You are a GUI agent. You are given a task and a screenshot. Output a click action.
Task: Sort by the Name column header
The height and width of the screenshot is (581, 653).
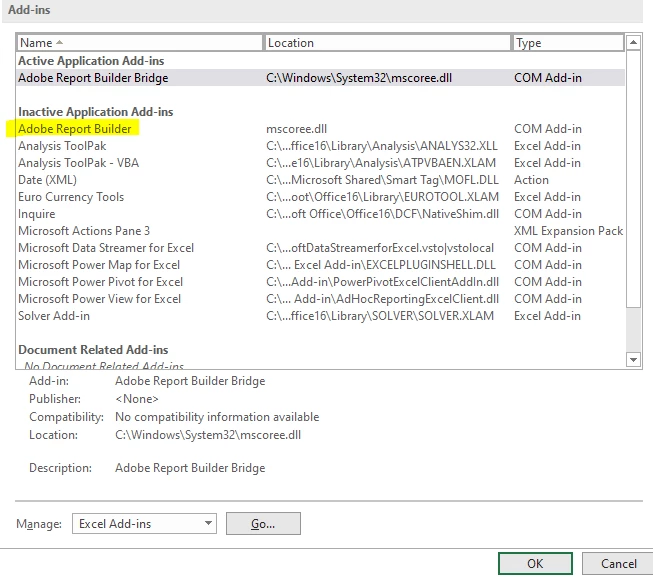pos(140,43)
